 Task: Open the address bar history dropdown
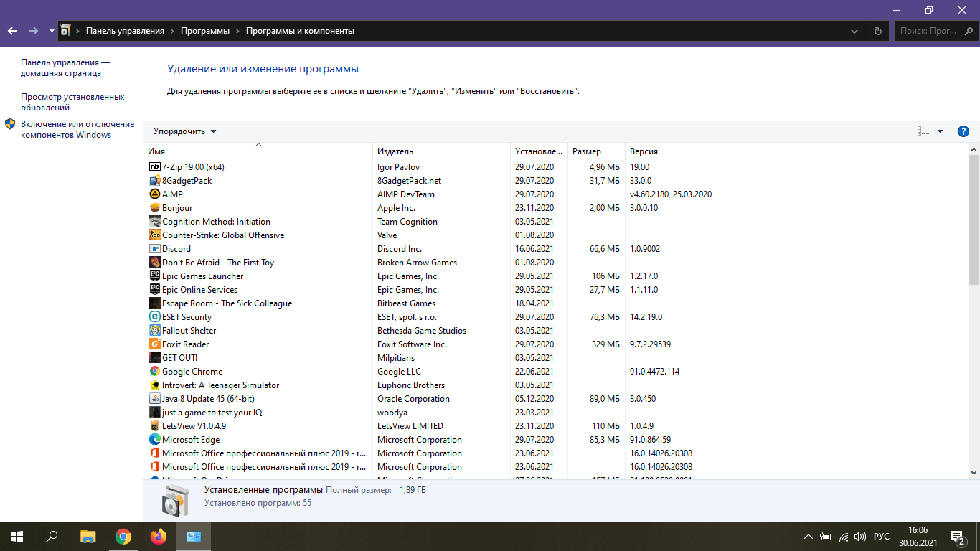(x=854, y=31)
